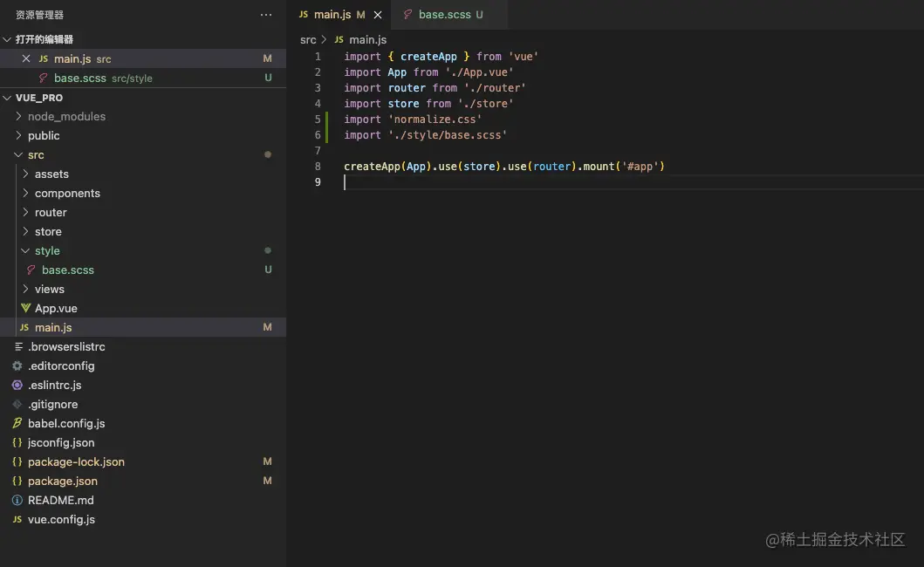
Task: Click Sass icon of base.scss in open editors
Action: tap(43, 78)
